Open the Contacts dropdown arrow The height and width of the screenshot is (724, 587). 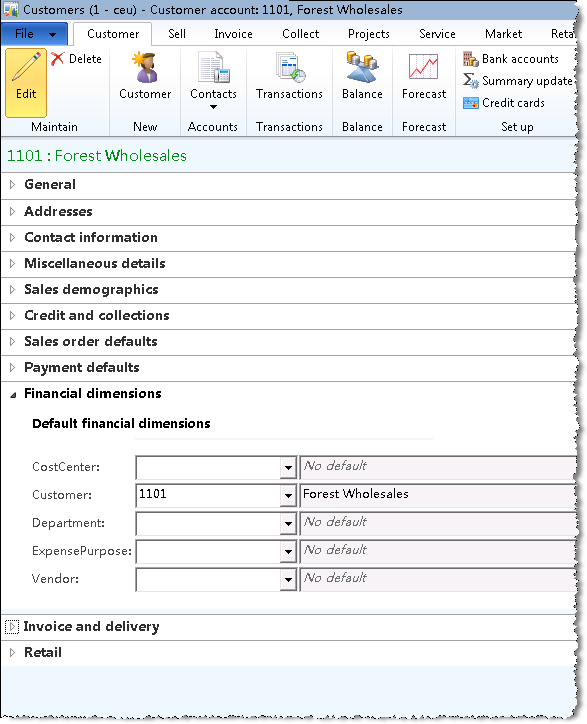click(x=213, y=107)
